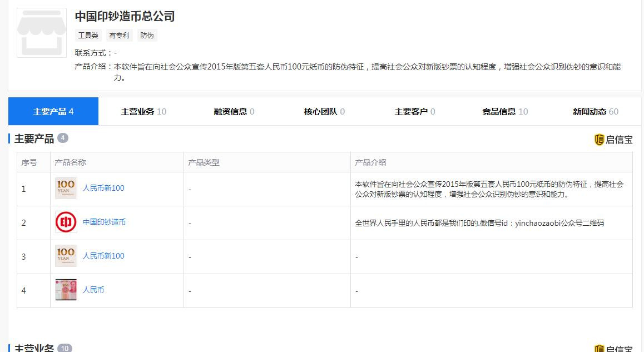644x352 pixels.
Task: Click the 工具类 tag
Action: 88,36
